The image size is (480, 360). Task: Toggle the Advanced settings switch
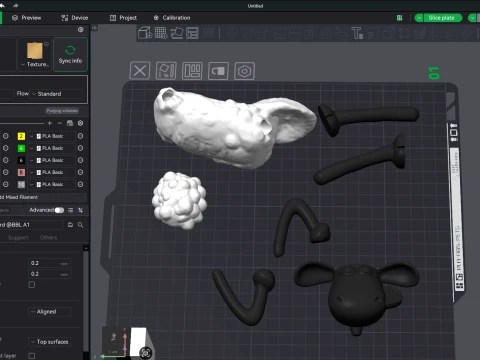coord(59,210)
